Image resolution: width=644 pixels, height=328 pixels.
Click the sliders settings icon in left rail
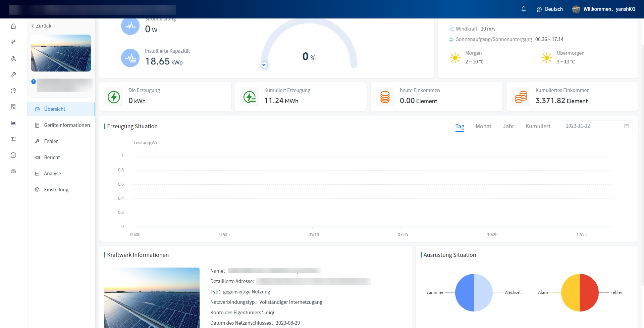click(x=13, y=139)
